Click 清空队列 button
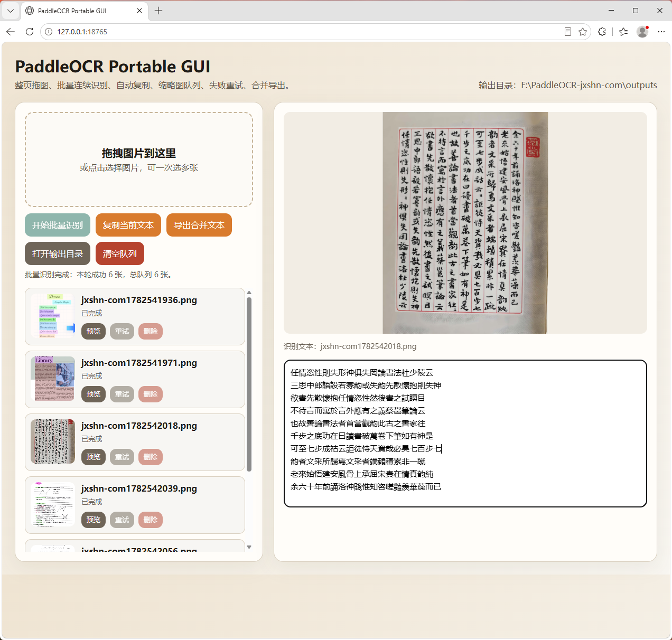Screen dimensions: 672x640 120,253
